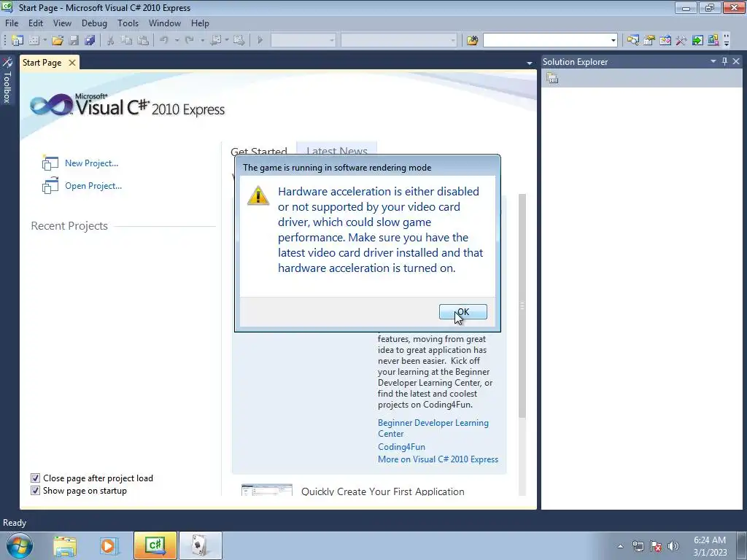
Task: Close the Solution Explorer panel
Action: point(736,61)
